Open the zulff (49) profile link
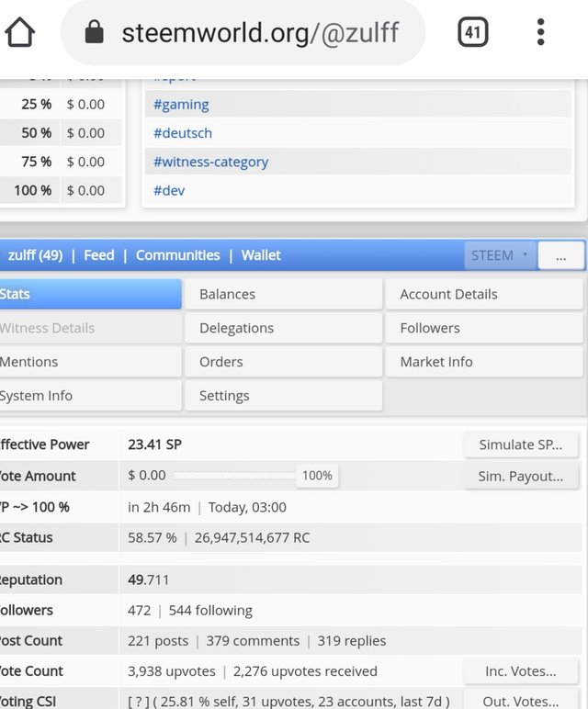This screenshot has width=588, height=709. coord(35,255)
